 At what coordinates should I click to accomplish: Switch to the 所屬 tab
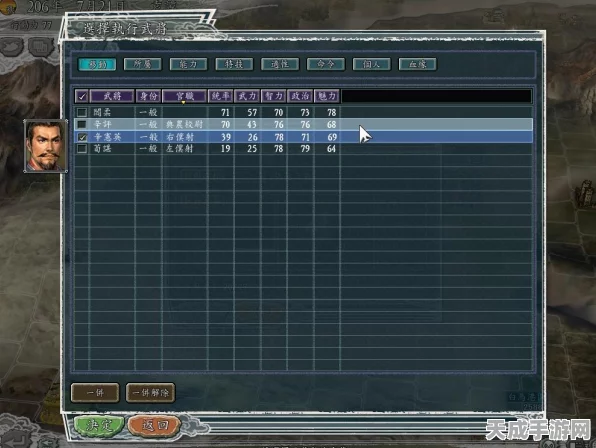pos(143,64)
